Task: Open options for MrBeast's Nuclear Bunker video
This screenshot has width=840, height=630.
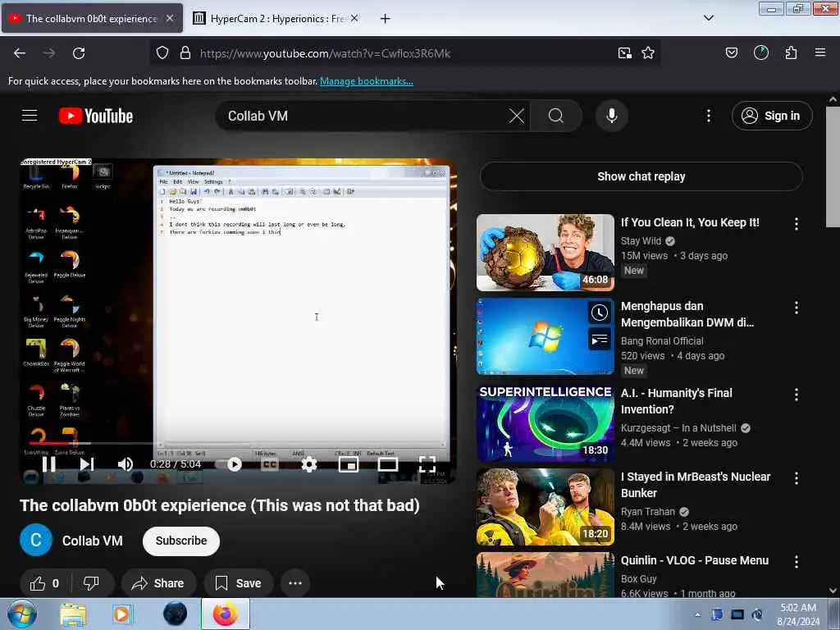Action: pos(797,478)
